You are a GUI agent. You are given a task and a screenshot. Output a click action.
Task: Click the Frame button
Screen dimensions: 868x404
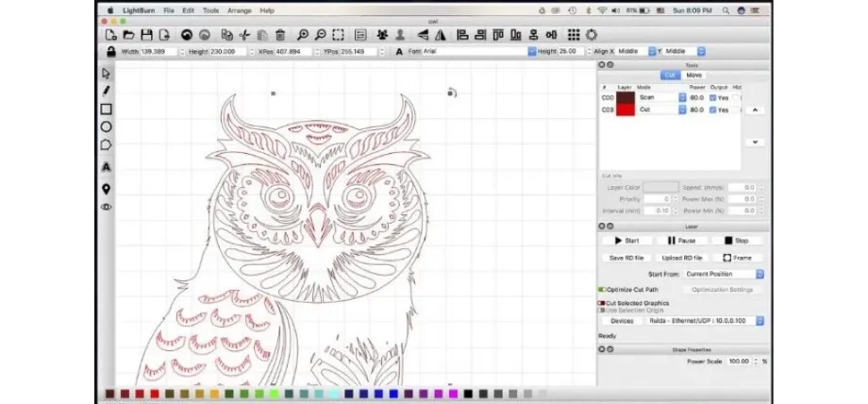click(737, 258)
